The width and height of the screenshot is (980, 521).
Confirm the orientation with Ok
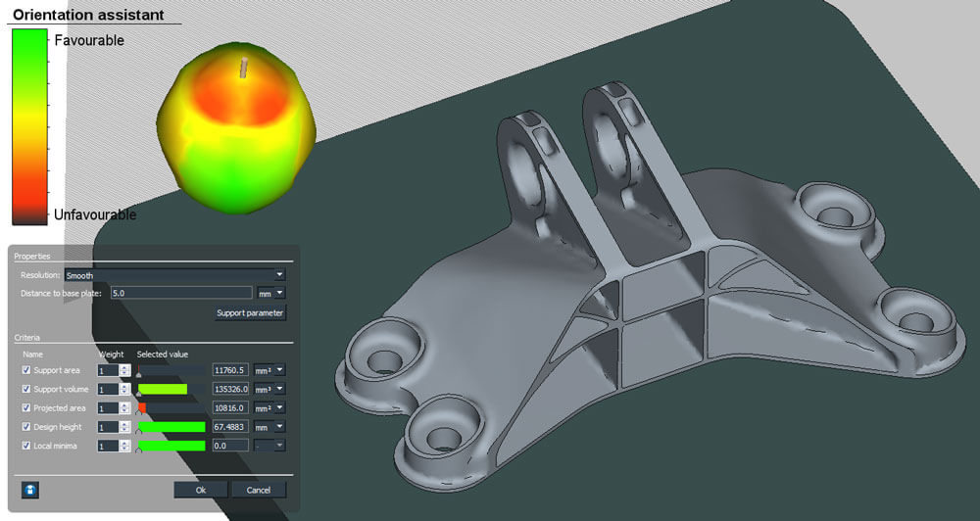[x=201, y=490]
